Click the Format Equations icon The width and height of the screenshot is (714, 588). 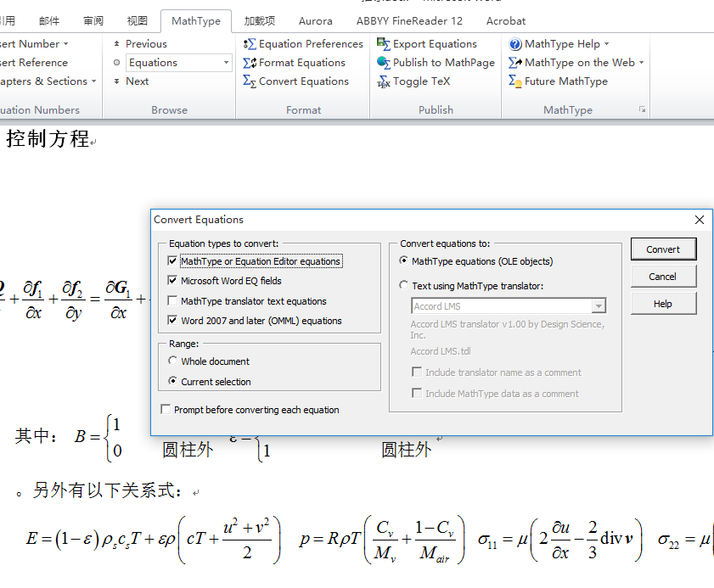coord(250,63)
